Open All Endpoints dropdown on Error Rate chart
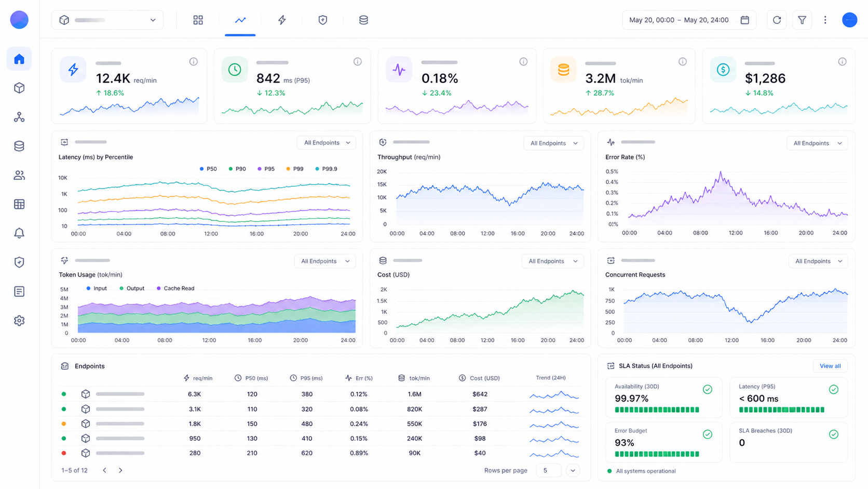 coord(817,143)
